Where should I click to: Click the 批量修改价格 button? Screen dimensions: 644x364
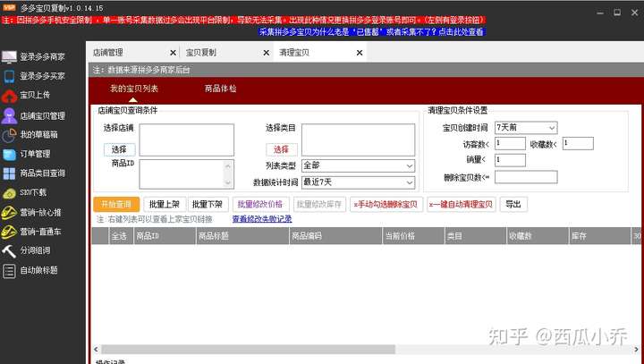[x=260, y=204]
